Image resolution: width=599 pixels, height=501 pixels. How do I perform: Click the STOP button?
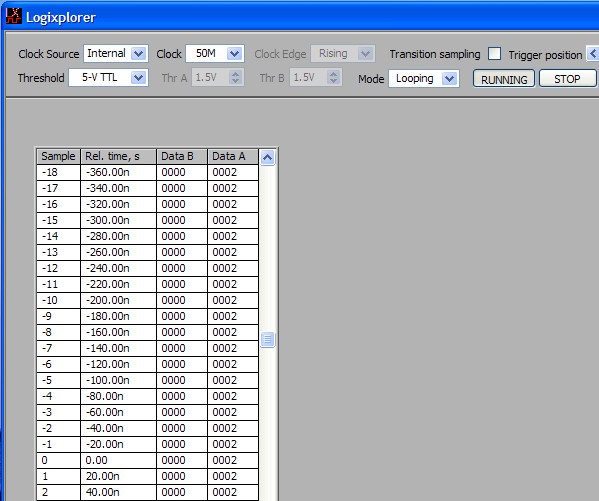[x=567, y=79]
